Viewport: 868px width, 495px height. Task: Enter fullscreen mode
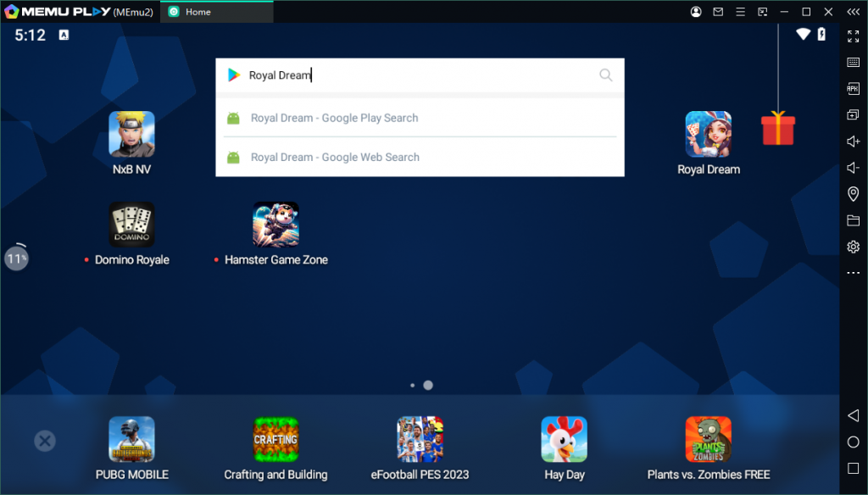click(854, 36)
